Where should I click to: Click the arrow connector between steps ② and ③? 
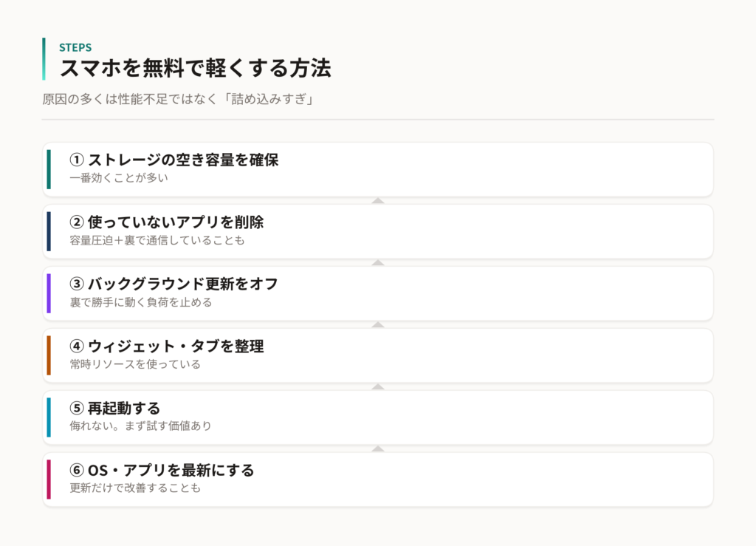(378, 262)
